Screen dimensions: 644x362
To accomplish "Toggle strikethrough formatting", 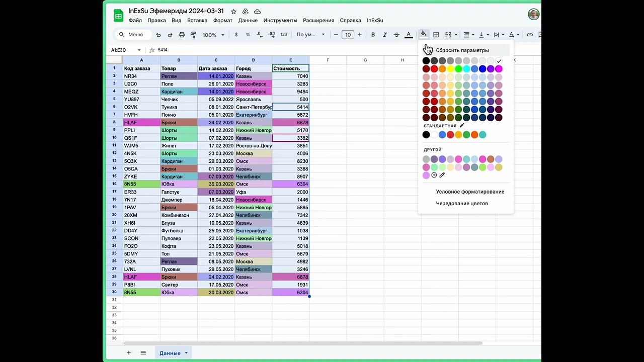I will pyautogui.click(x=396, y=35).
